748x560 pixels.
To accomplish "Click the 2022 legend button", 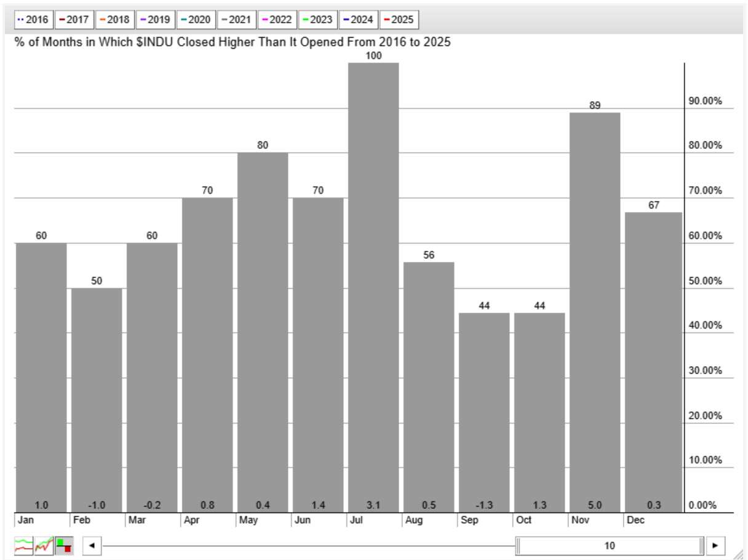I will click(277, 20).
